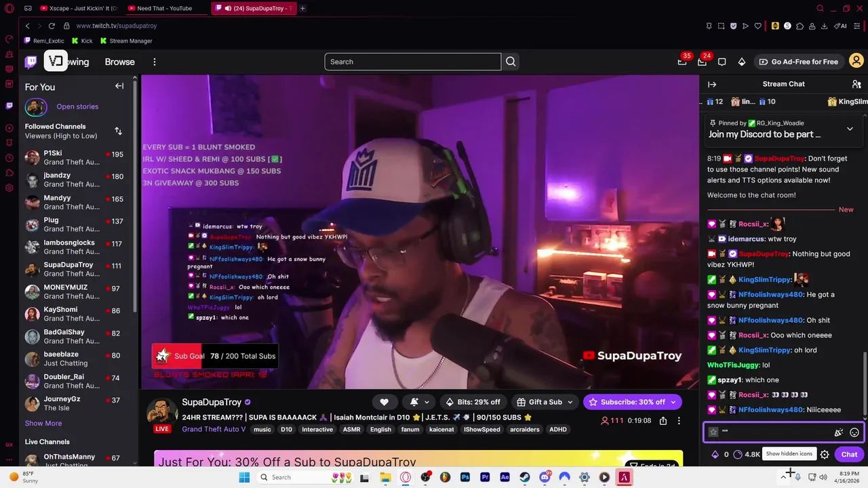Expand the Subscribe 30% off dropdown arrow
This screenshot has height=488, width=868.
click(673, 402)
